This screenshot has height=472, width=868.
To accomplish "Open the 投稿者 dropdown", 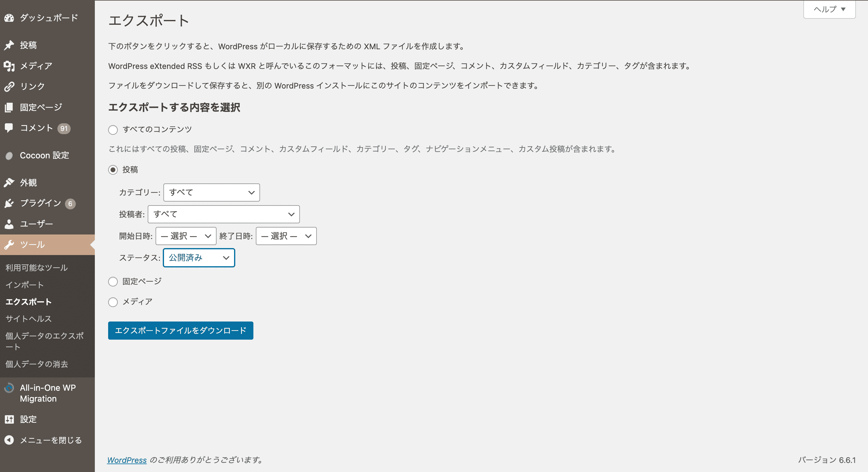I will pos(224,215).
